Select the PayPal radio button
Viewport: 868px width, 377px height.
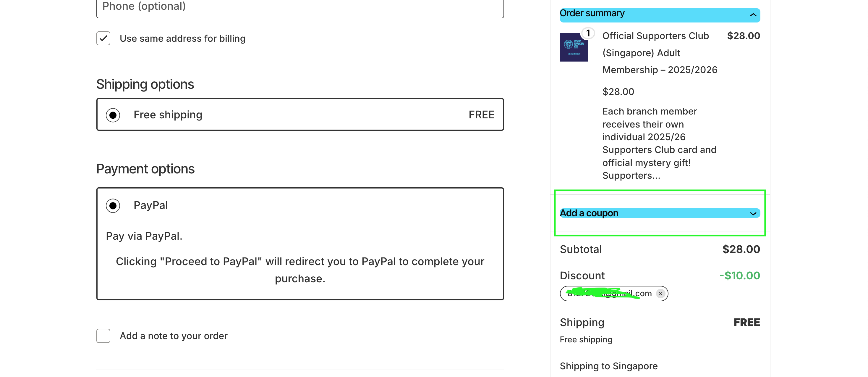(113, 206)
